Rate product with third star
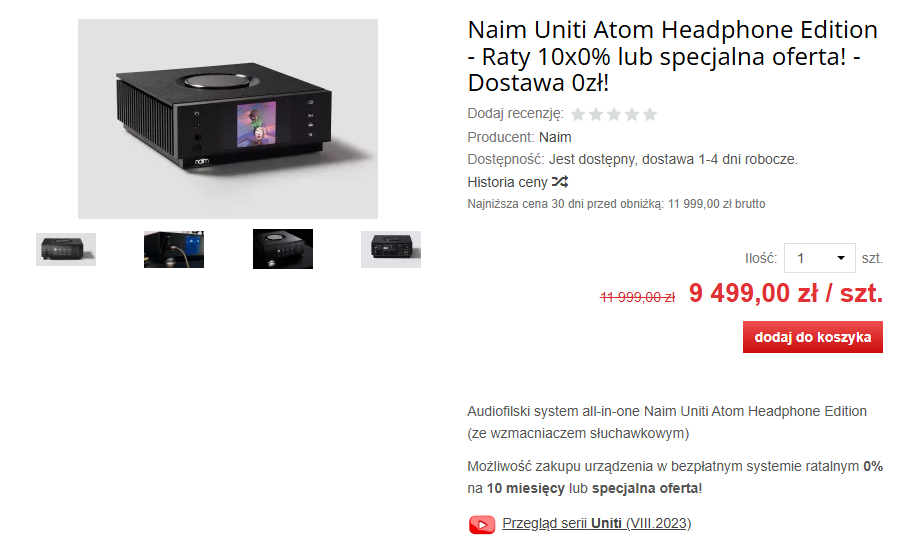 614,114
